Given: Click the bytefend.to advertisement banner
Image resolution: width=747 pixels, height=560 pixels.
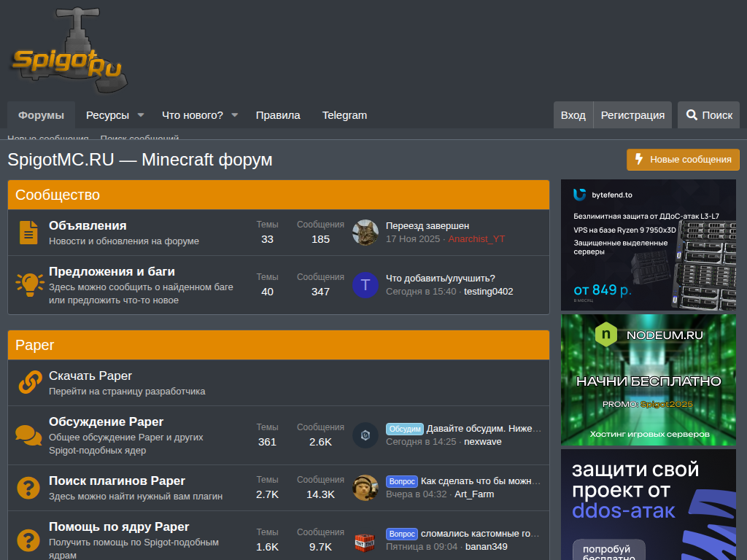Looking at the screenshot, I should 649,245.
